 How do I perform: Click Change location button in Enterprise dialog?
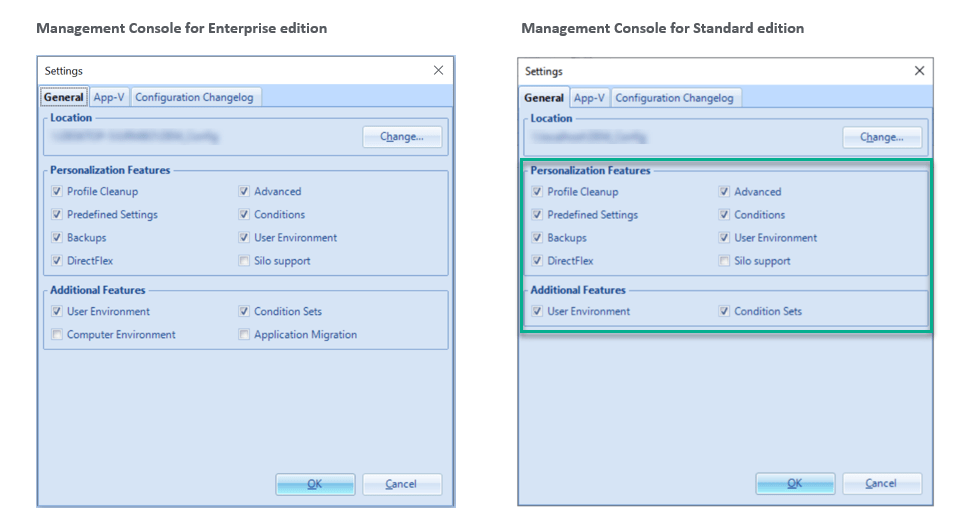402,137
